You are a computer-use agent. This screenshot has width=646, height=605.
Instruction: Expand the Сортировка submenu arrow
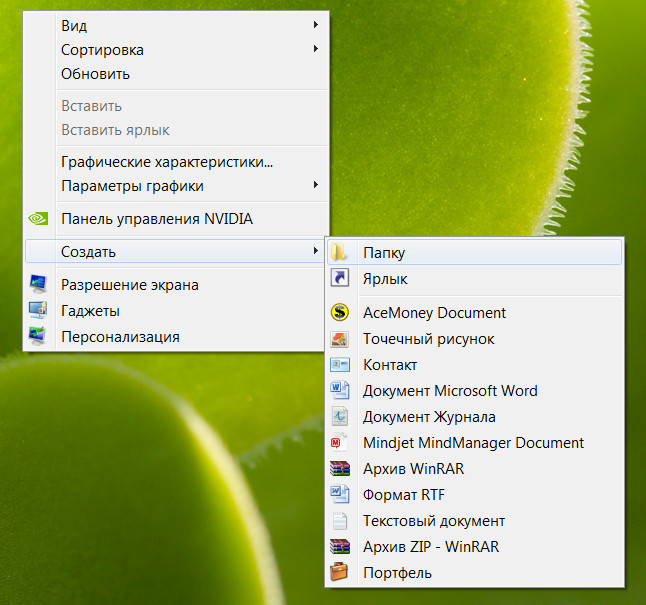click(316, 49)
